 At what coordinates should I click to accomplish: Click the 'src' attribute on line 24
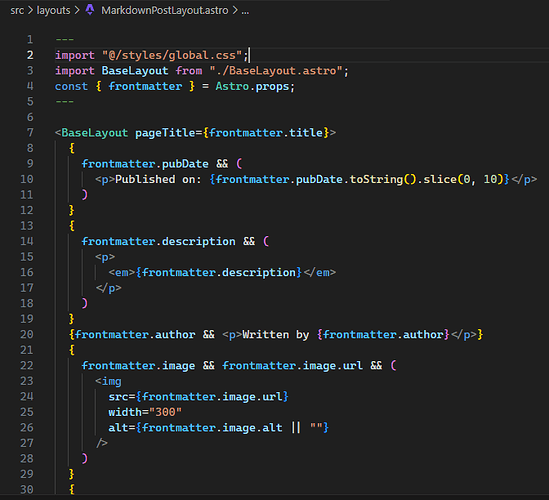click(118, 397)
